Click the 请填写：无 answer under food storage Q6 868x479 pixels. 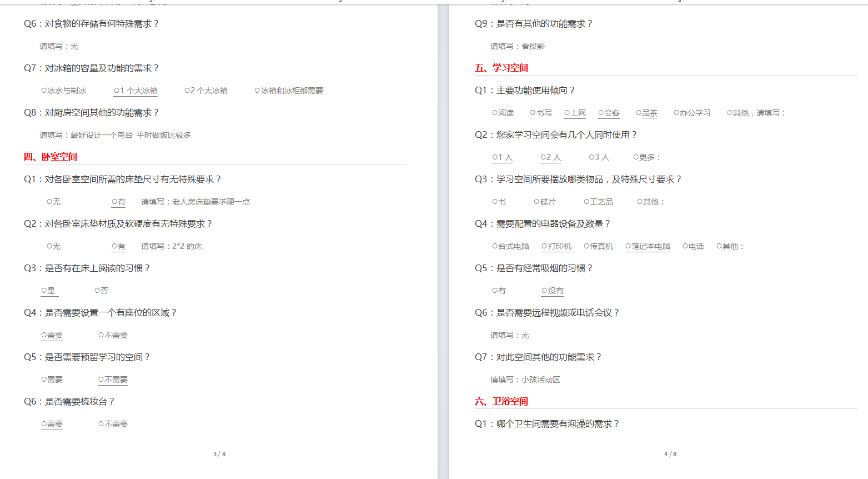59,46
